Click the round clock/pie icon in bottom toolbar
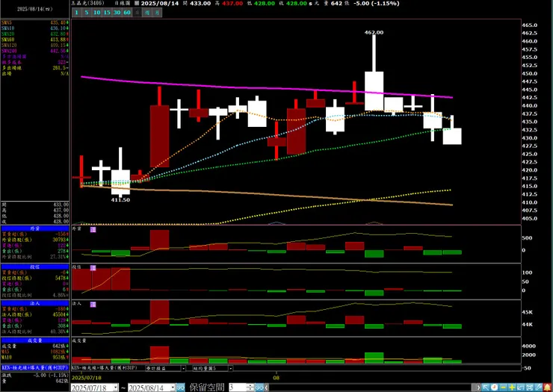Screen dimensions: 553x392 click(495, 388)
